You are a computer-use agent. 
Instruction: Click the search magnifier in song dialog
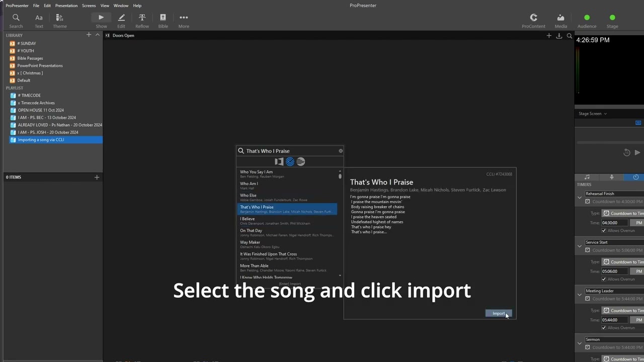click(x=241, y=151)
